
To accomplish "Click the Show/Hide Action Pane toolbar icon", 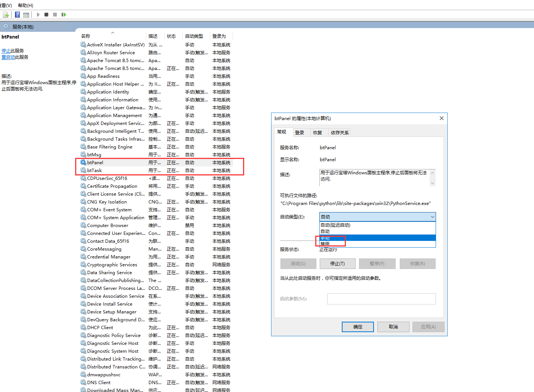I will point(26,15).
